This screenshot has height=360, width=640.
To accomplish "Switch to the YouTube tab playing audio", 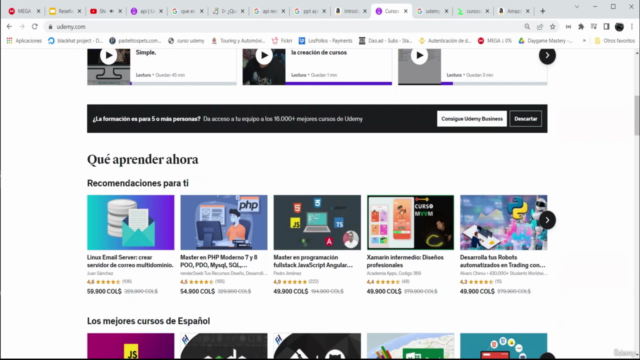I will click(100, 11).
